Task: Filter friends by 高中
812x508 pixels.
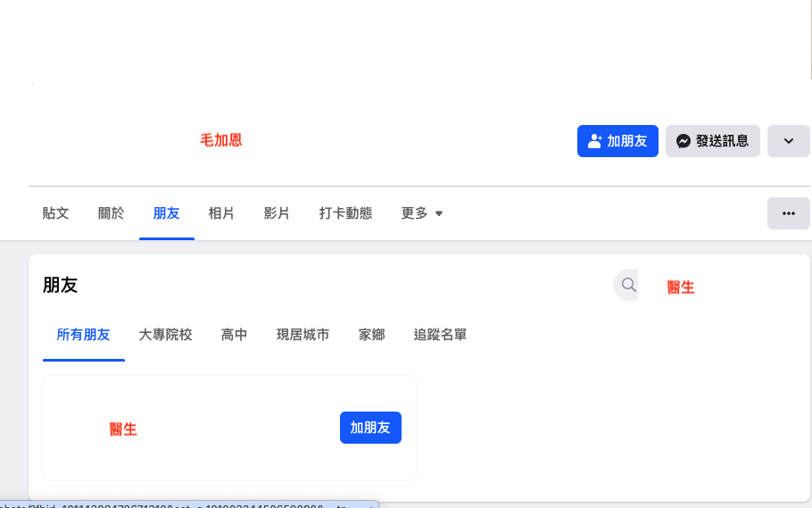Action: click(x=234, y=335)
